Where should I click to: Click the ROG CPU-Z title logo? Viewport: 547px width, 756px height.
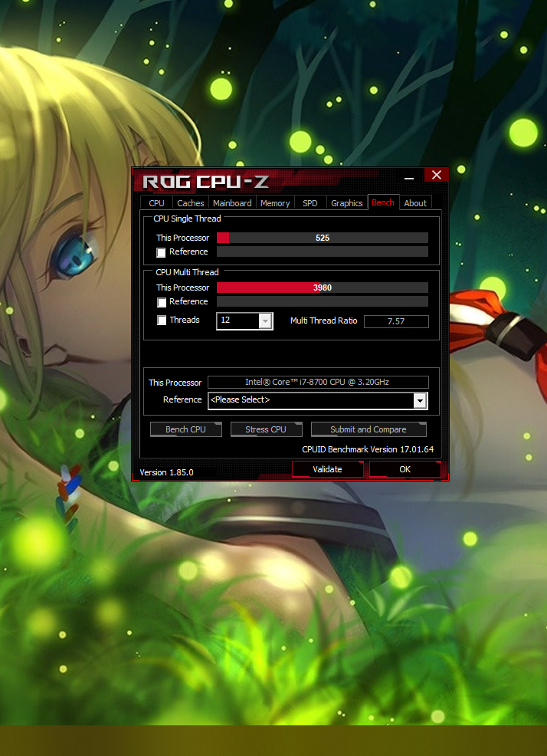pos(206,182)
